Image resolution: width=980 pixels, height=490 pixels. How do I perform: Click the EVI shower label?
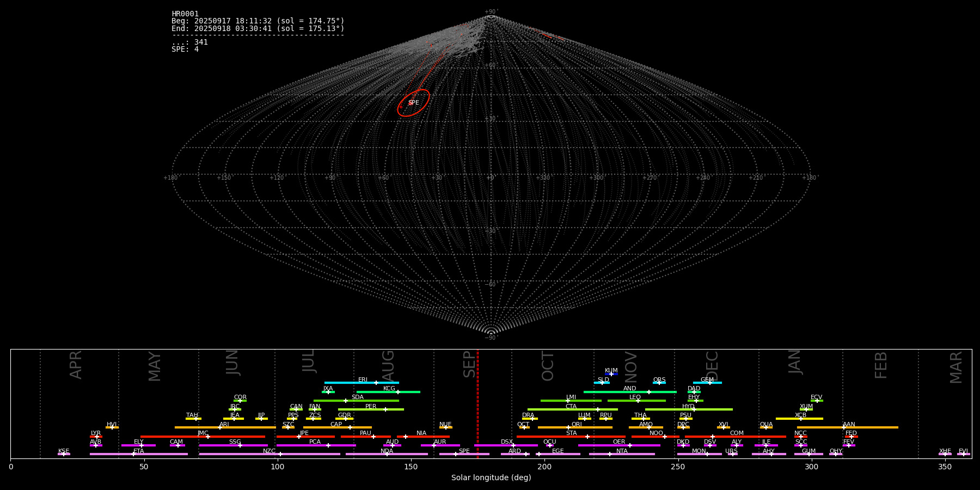tap(963, 451)
